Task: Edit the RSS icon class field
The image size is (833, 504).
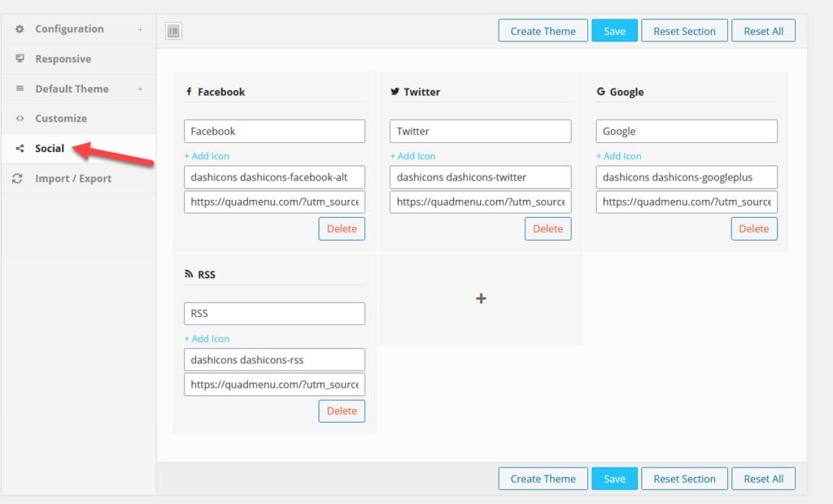Action: click(274, 359)
